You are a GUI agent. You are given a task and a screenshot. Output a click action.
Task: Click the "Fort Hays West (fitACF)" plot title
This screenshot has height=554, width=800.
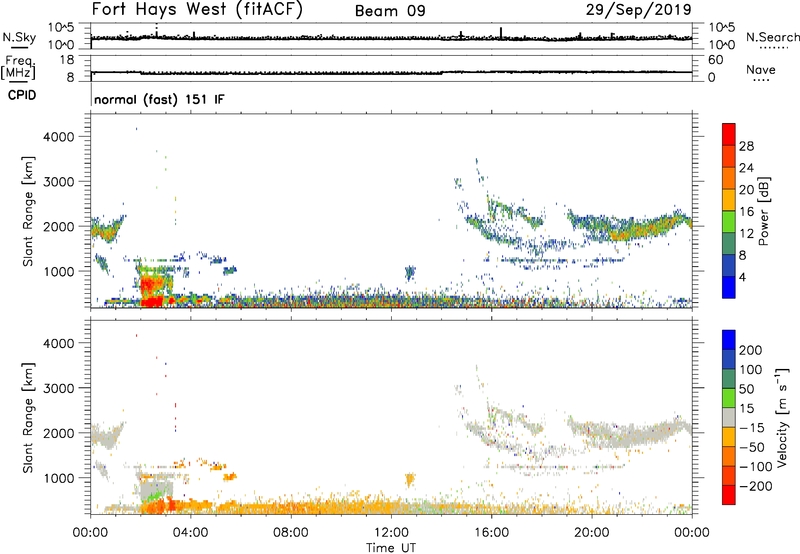point(197,10)
